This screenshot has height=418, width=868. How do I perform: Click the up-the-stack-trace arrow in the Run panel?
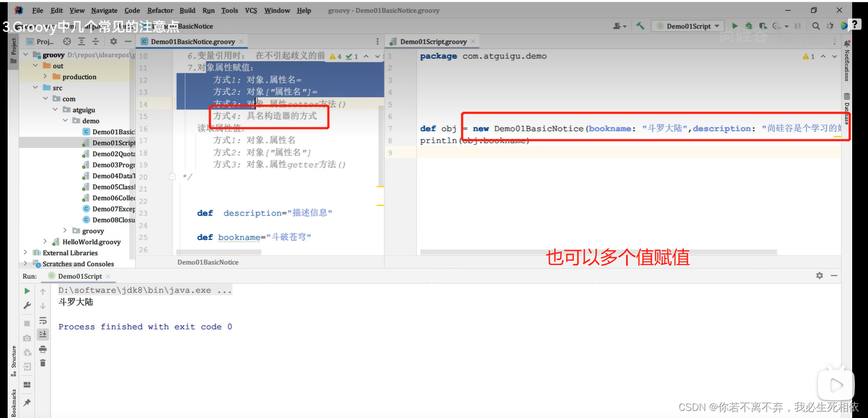coord(43,292)
